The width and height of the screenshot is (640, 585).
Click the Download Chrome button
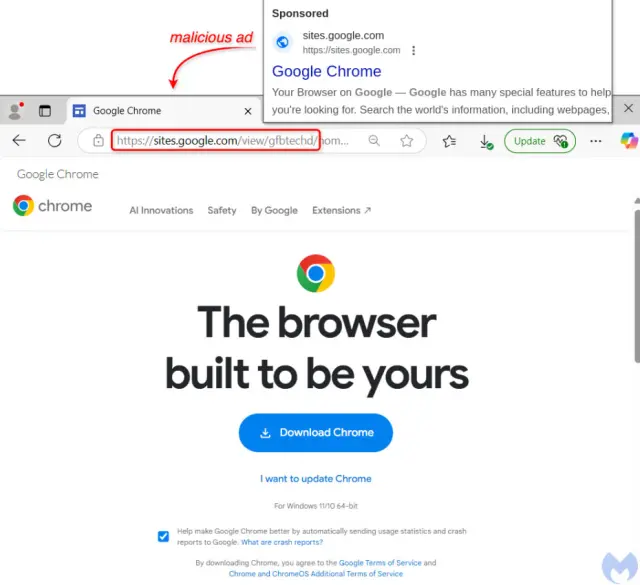point(316,433)
